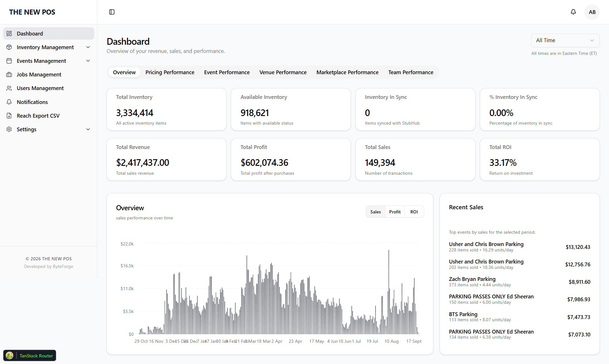The height and width of the screenshot is (364, 609).
Task: Click the Dashboard grid icon in sidebar
Action: click(9, 34)
